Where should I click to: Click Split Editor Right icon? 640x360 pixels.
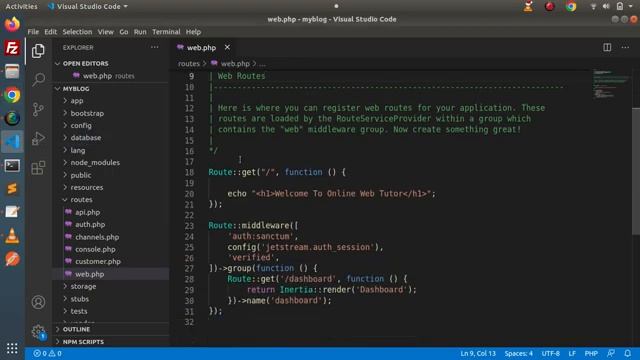pyautogui.click(x=607, y=47)
